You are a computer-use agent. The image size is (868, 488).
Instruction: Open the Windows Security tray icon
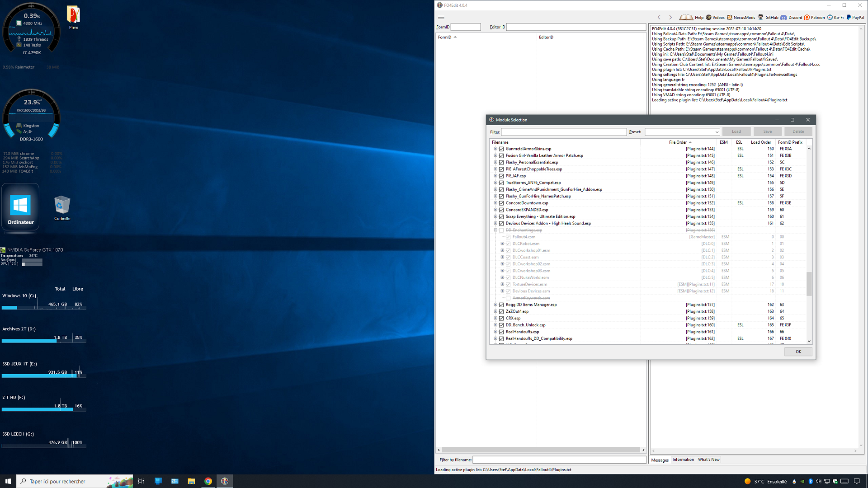tap(835, 481)
